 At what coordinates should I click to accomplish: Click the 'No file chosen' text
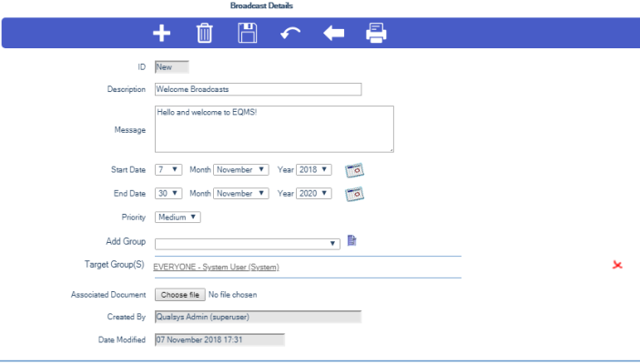point(233,295)
